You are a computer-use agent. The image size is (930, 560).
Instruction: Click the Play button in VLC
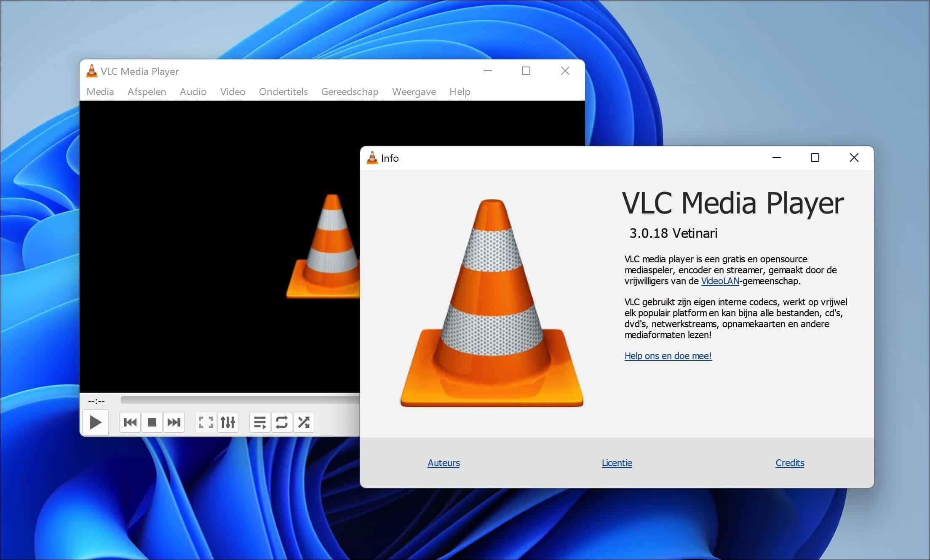coord(95,422)
